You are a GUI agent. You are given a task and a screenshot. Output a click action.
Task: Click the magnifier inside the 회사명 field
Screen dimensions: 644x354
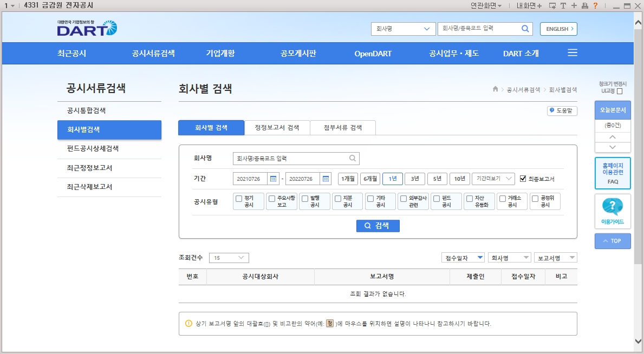tap(353, 158)
